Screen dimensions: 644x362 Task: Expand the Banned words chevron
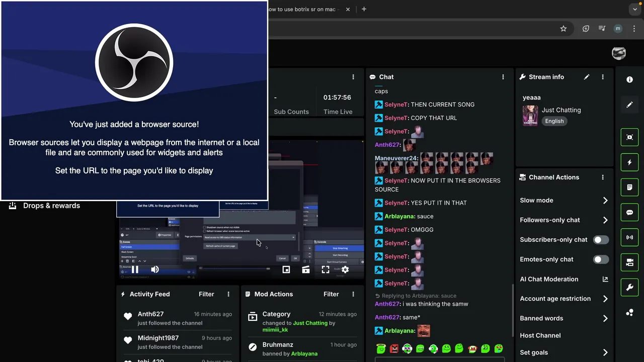[605, 318]
